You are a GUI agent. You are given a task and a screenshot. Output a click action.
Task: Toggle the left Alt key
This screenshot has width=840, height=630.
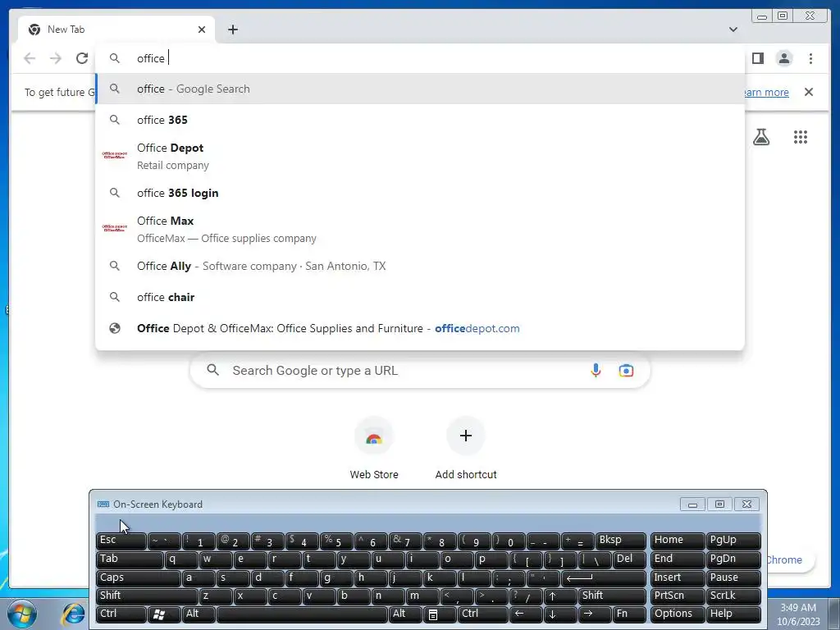pos(199,614)
